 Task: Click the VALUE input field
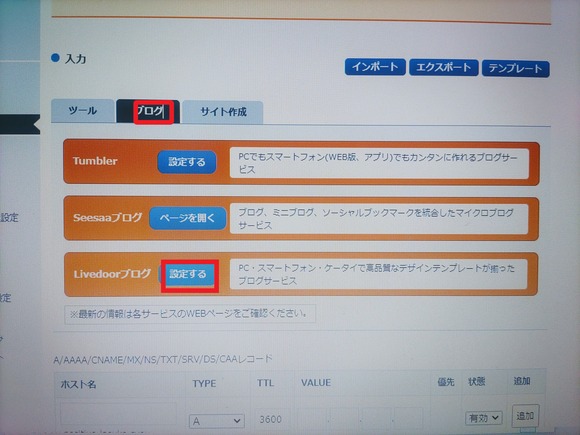(x=361, y=418)
